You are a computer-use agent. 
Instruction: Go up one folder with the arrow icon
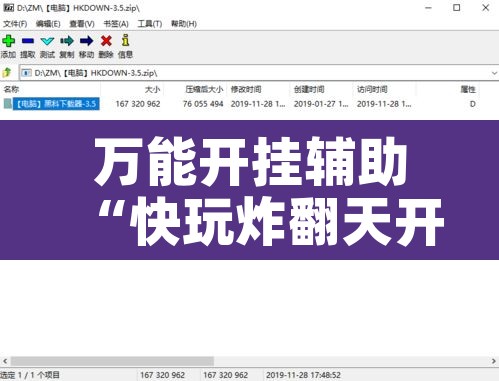point(7,72)
